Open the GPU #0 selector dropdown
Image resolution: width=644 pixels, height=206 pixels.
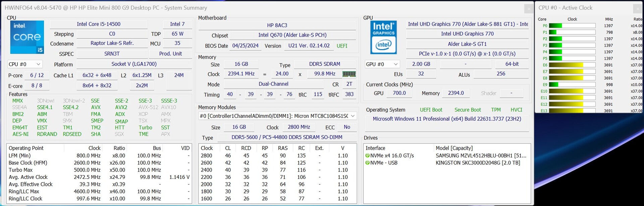pos(382,64)
